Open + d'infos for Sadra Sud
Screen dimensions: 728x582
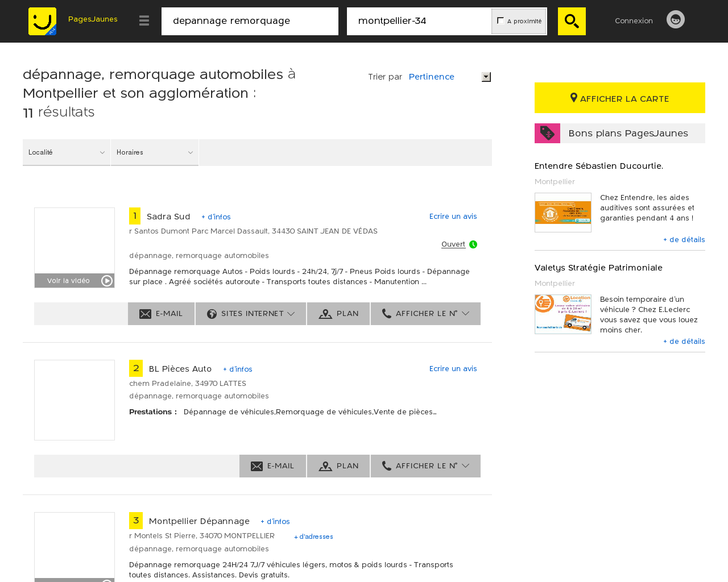216,217
